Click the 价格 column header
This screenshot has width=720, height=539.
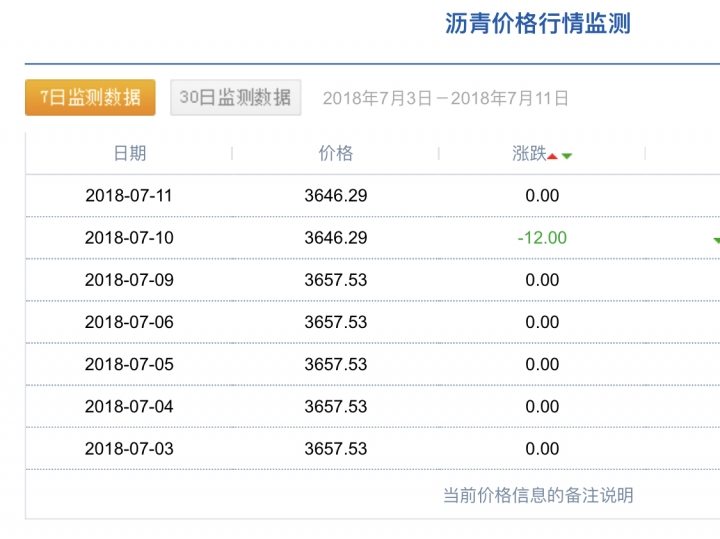coord(336,153)
